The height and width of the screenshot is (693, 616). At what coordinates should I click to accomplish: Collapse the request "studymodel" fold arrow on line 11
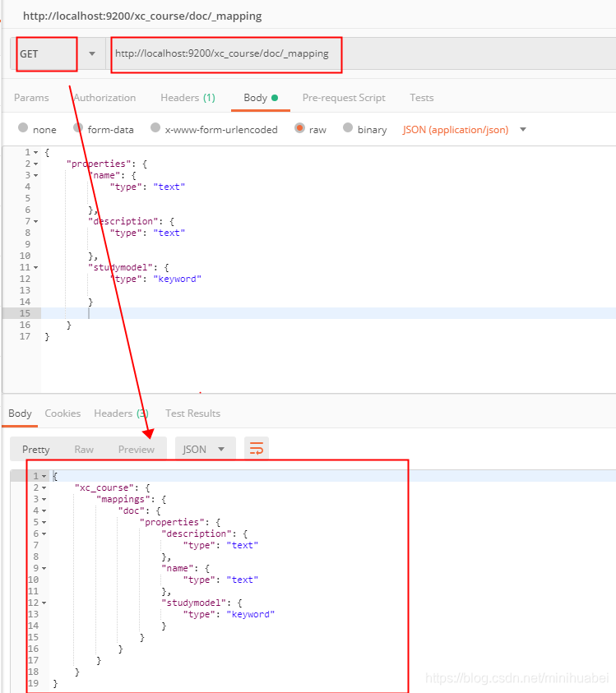(x=36, y=267)
